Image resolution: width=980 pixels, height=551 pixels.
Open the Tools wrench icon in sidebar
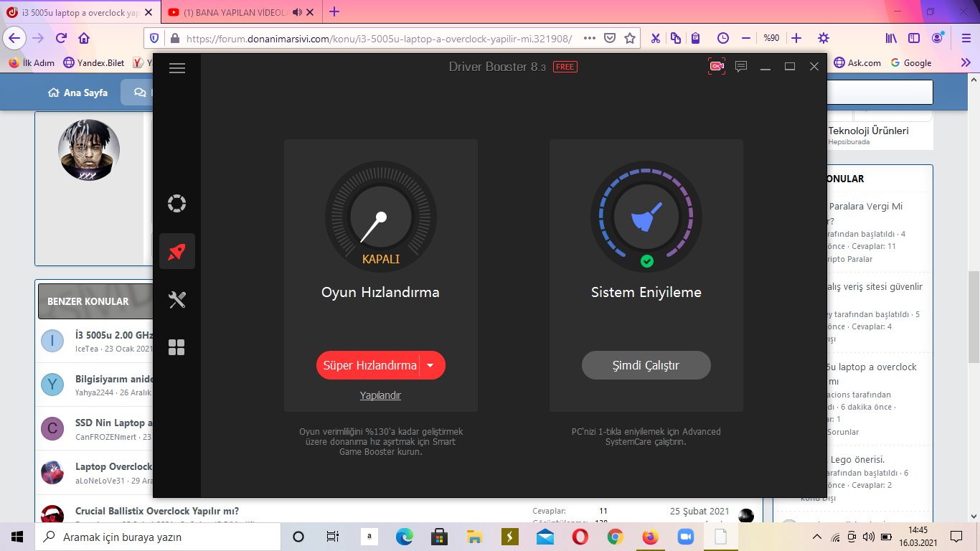[x=177, y=299]
